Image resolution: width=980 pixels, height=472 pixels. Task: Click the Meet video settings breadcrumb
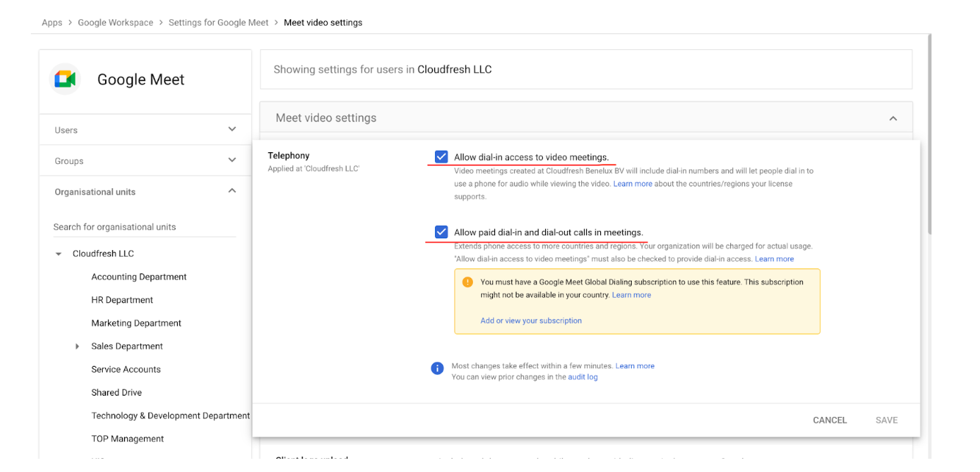323,23
